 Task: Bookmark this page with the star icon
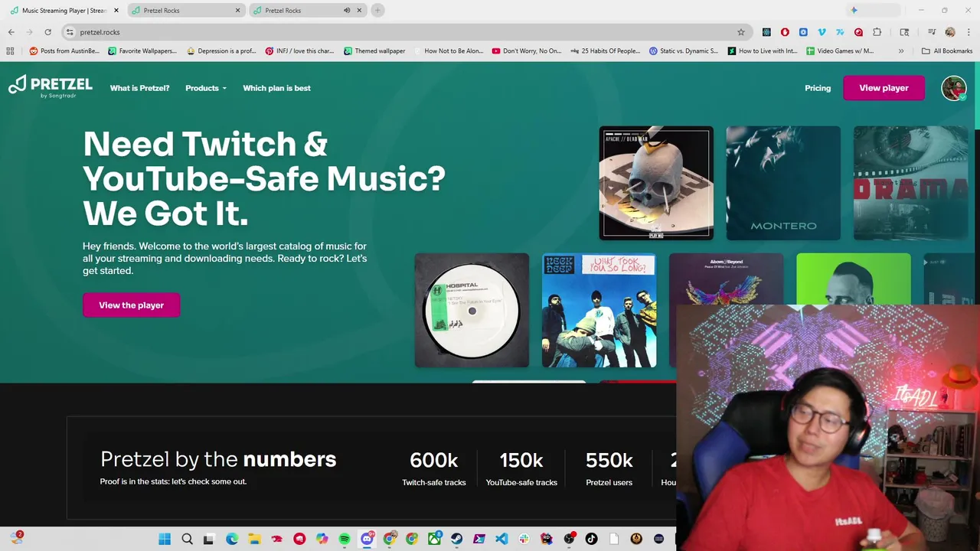click(x=741, y=32)
